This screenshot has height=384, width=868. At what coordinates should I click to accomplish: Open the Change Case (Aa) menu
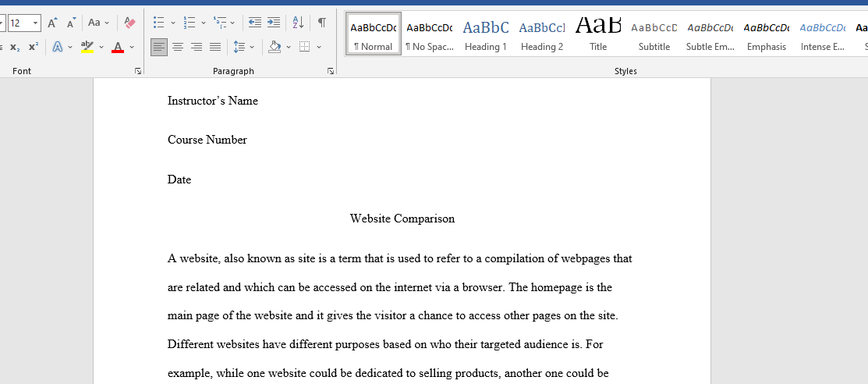(98, 23)
